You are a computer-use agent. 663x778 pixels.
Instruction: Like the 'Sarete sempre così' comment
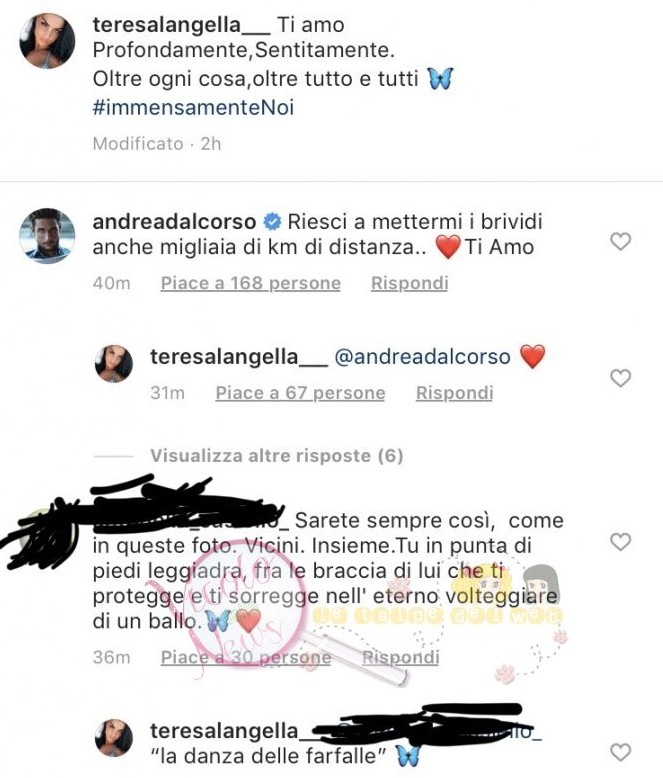pos(620,542)
